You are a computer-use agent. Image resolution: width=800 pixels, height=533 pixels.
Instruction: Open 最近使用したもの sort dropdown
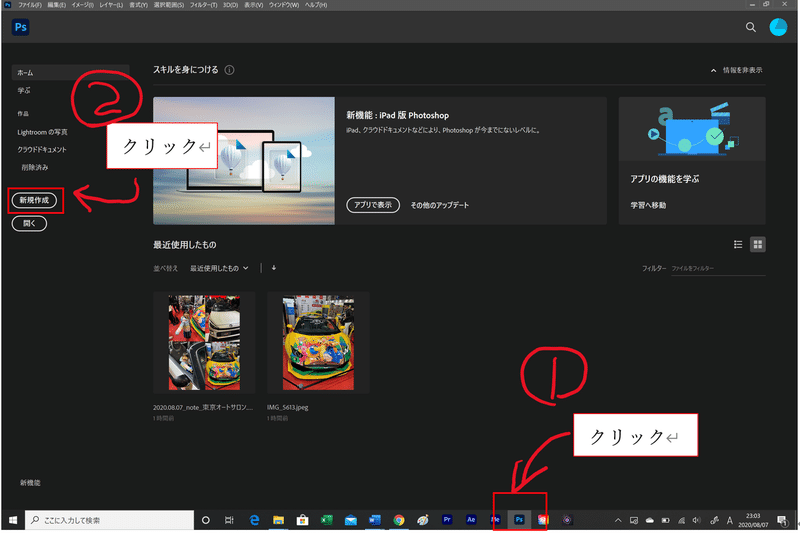click(219, 268)
